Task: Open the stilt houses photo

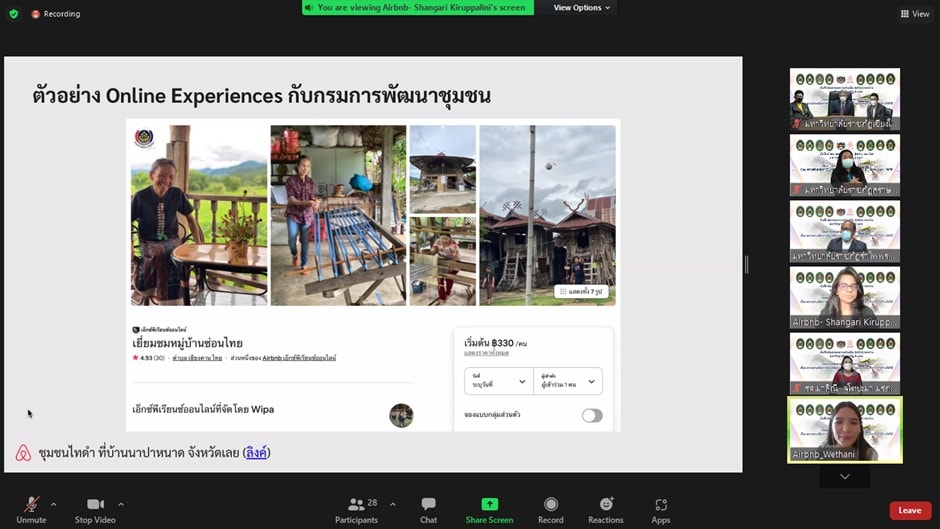Action: [x=547, y=215]
